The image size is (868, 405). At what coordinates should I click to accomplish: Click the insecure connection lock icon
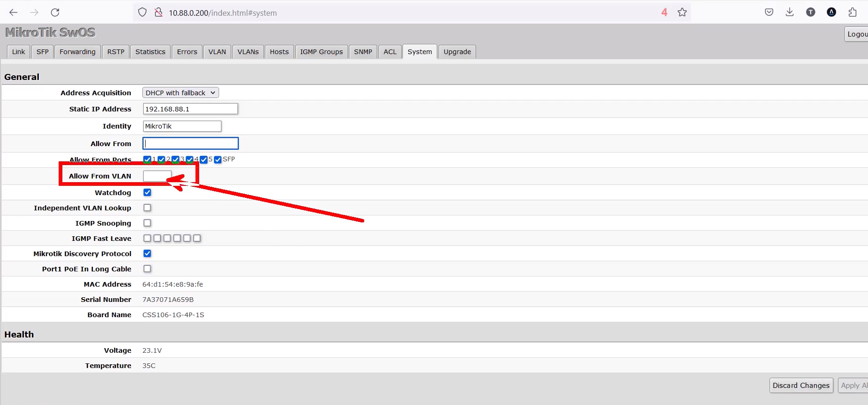159,12
